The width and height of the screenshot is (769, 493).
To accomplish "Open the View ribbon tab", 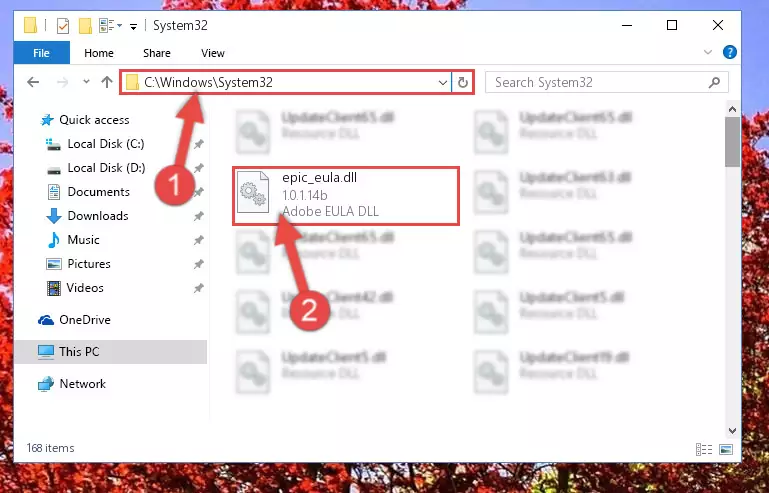I will pos(213,53).
